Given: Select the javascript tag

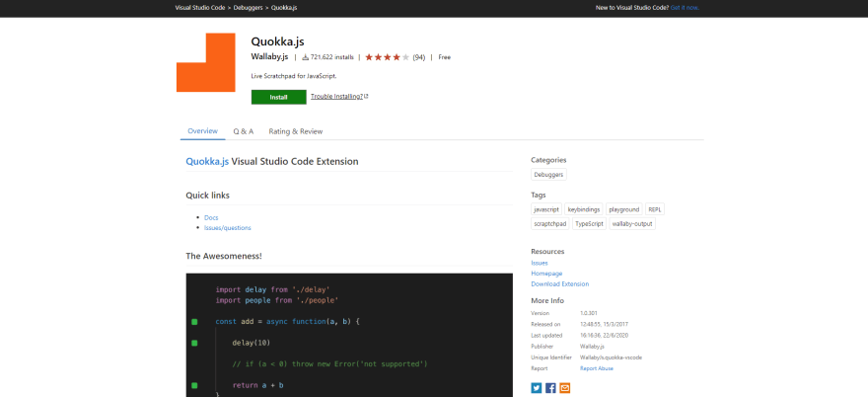Looking at the screenshot, I should (546, 209).
